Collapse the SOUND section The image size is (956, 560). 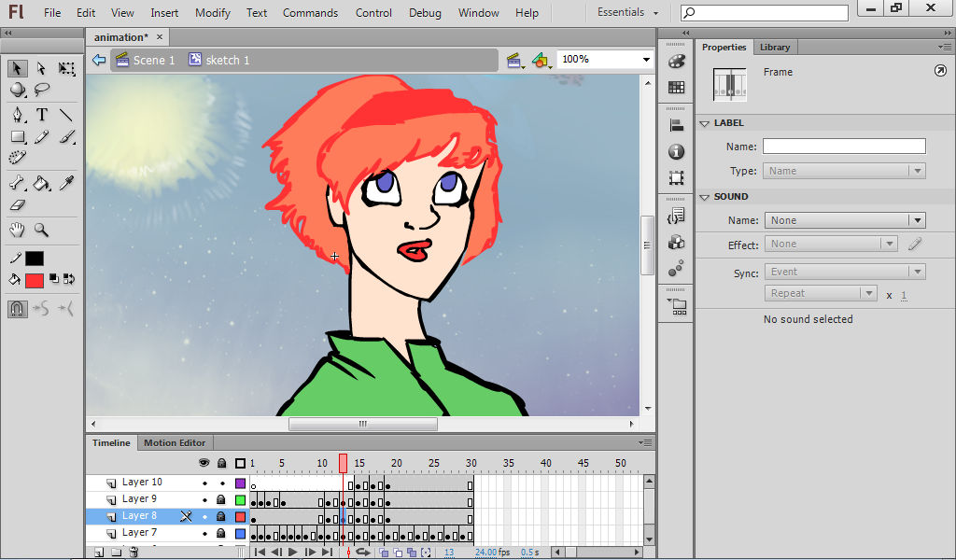[705, 197]
